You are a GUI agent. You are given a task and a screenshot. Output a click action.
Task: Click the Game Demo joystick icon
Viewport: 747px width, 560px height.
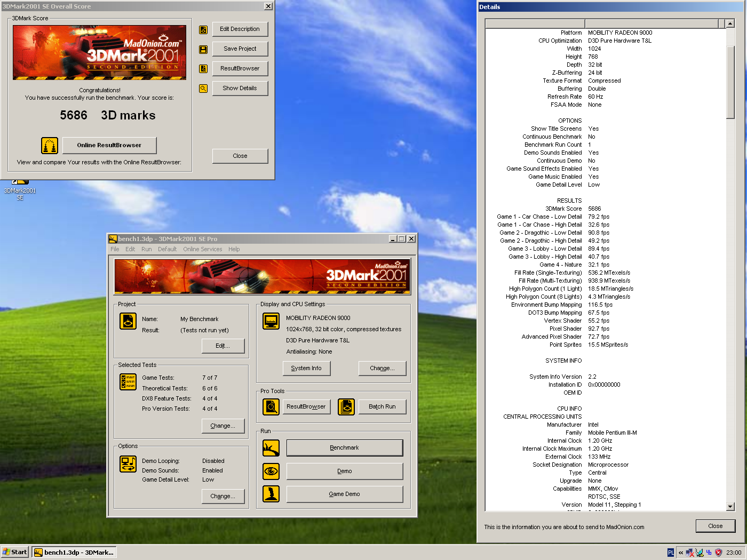coord(271,494)
